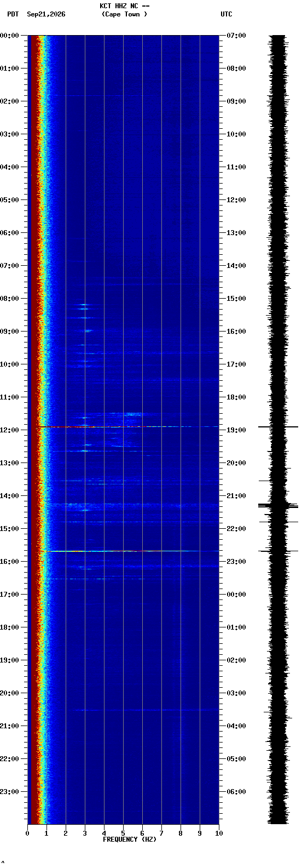This screenshot has height=868, width=302.
Task: Click the '3' frequency axis tick label
Action: [85, 833]
